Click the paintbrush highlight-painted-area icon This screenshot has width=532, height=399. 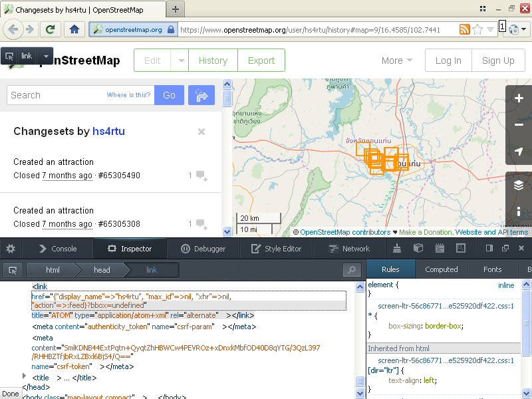coord(396,248)
